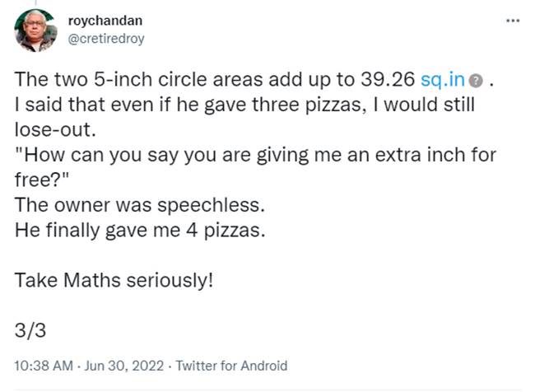This screenshot has width=535, height=392.
Task: Open the Twitter for Android source link
Action: click(x=232, y=365)
